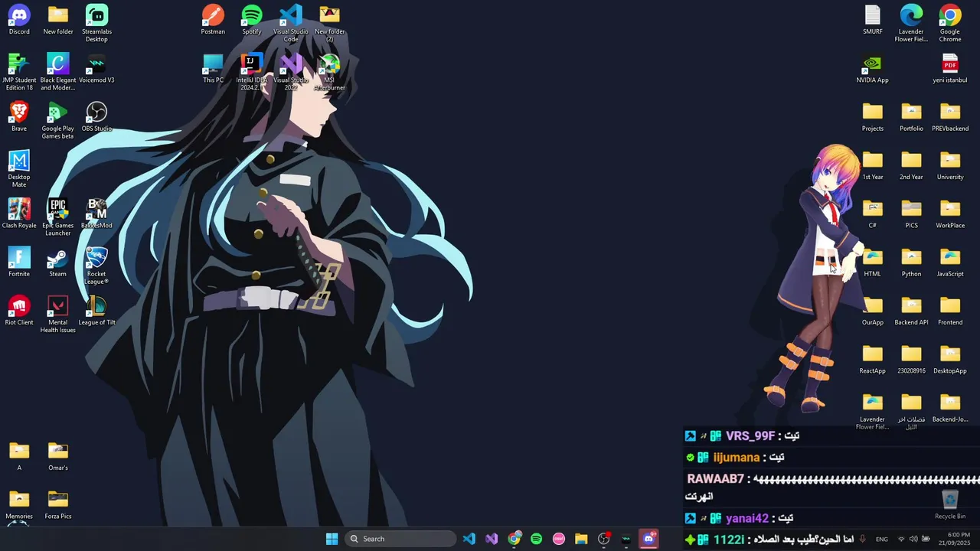The width and height of the screenshot is (980, 551).
Task: Open the yeni istanbul PDF file
Action: 950,68
